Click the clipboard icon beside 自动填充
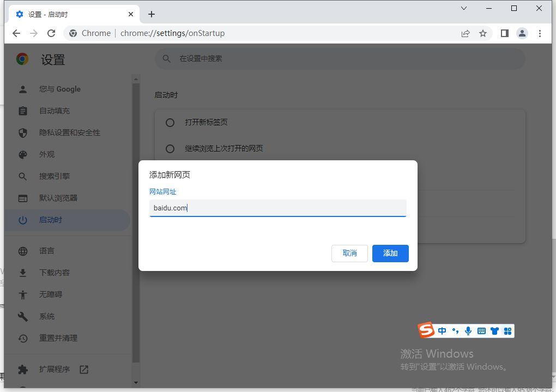This screenshot has height=392, width=556. tap(23, 111)
